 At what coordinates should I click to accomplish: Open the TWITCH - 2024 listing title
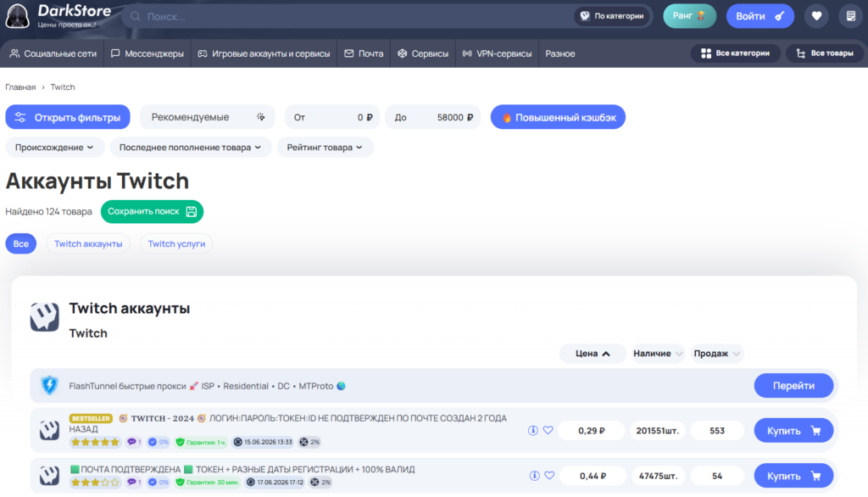(288, 423)
